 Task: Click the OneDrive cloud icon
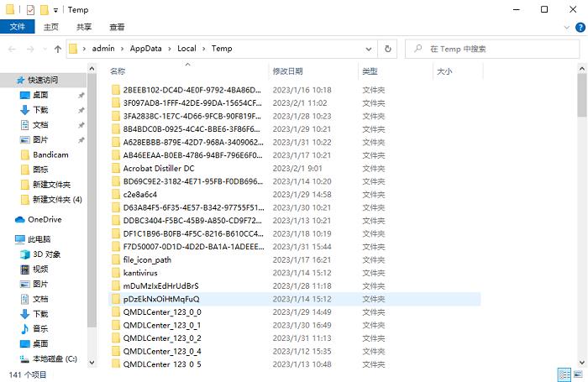pyautogui.click(x=20, y=220)
